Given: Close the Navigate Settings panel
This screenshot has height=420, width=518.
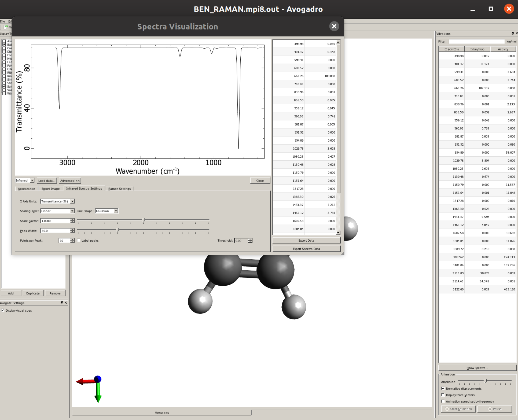Looking at the screenshot, I should 66,303.
